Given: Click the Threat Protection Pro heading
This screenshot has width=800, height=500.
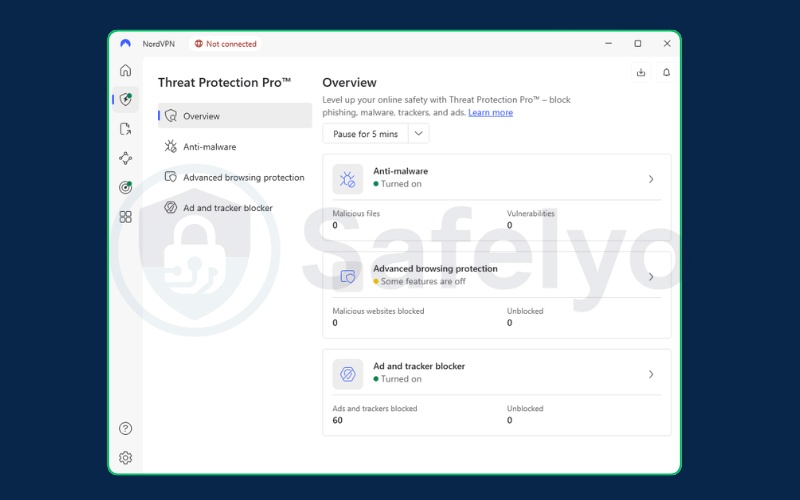Looking at the screenshot, I should (x=224, y=83).
